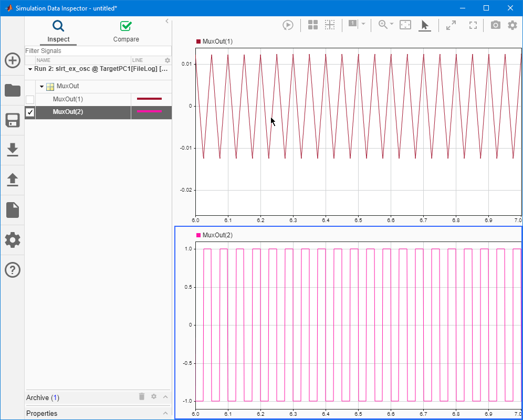This screenshot has width=523, height=420.
Task: Export data using the sidebar export icon
Action: tap(12, 180)
